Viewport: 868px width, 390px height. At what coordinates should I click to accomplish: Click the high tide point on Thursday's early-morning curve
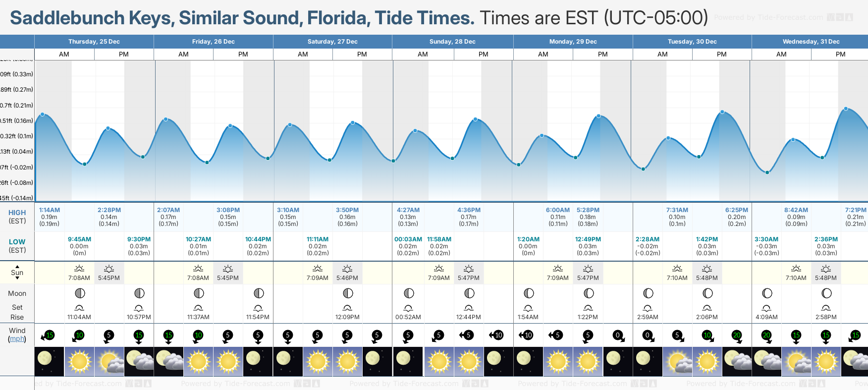(x=43, y=114)
